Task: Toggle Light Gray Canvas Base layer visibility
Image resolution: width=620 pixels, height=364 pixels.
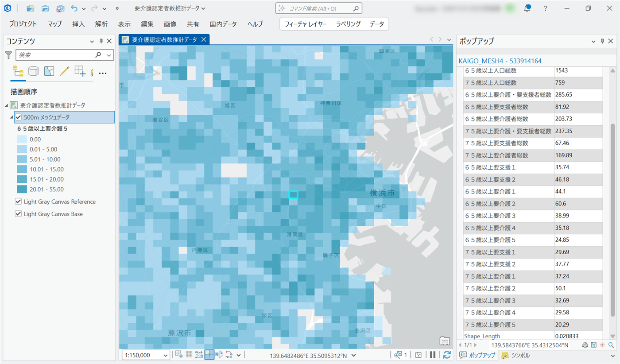Action: coord(19,214)
